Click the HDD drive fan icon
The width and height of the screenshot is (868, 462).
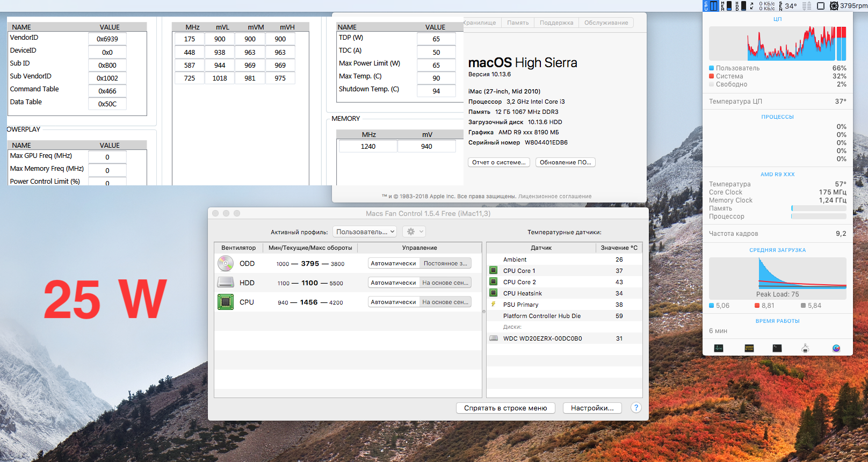coord(226,283)
